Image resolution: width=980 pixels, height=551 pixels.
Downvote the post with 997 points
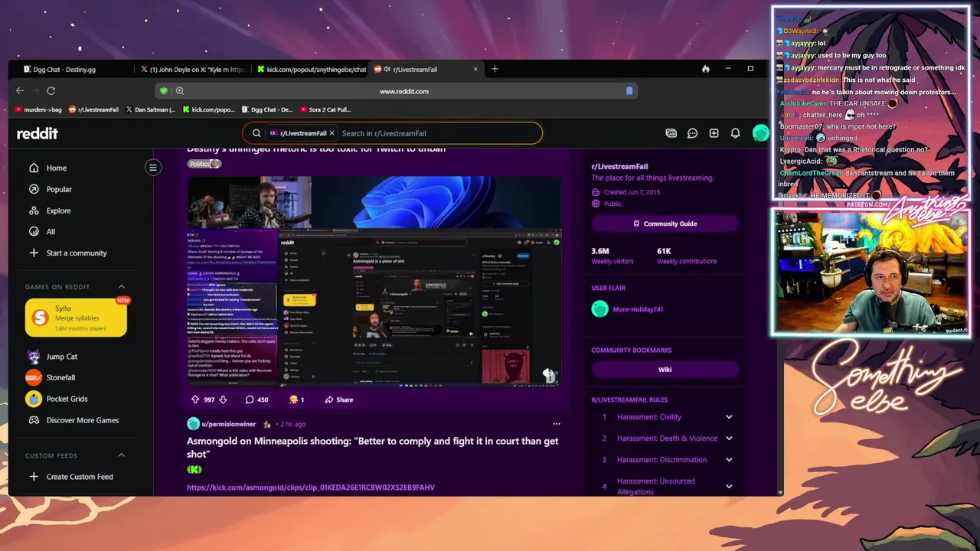(223, 399)
